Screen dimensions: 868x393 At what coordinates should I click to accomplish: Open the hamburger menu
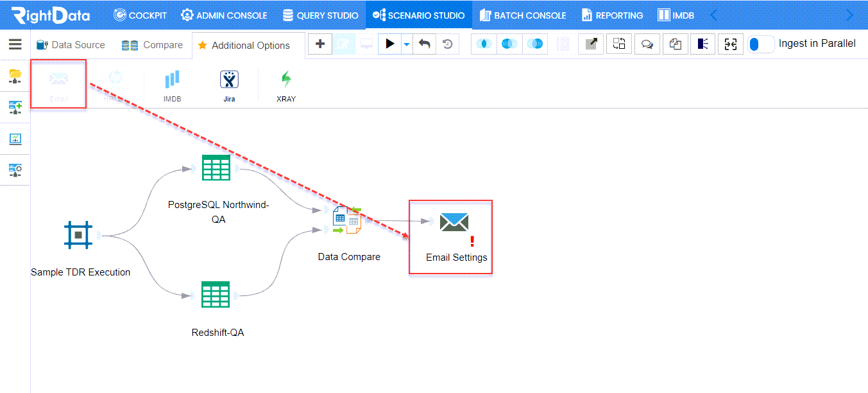pos(15,44)
